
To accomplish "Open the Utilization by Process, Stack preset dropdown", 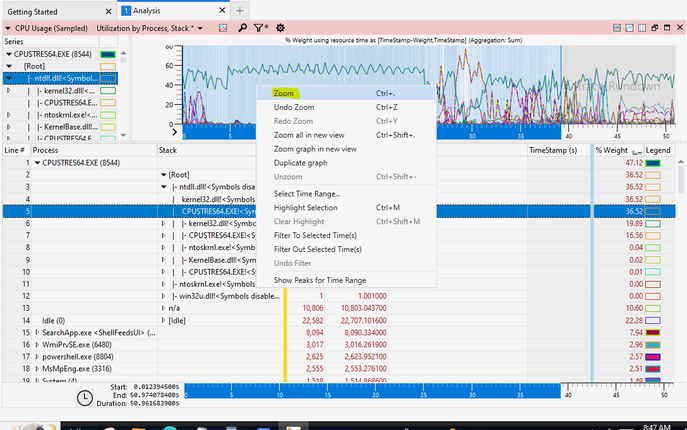I will (200, 28).
